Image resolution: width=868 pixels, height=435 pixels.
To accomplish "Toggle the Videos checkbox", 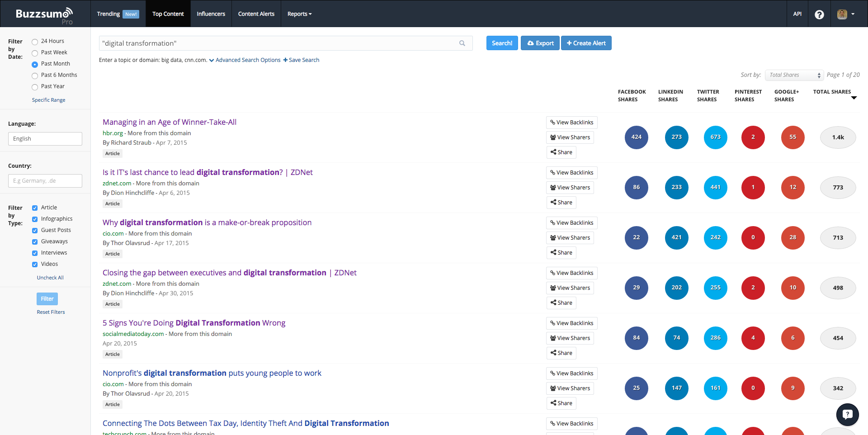I will tap(35, 265).
